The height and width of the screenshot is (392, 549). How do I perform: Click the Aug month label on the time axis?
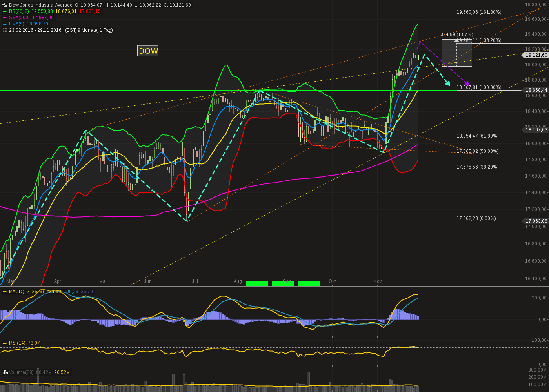238,281
